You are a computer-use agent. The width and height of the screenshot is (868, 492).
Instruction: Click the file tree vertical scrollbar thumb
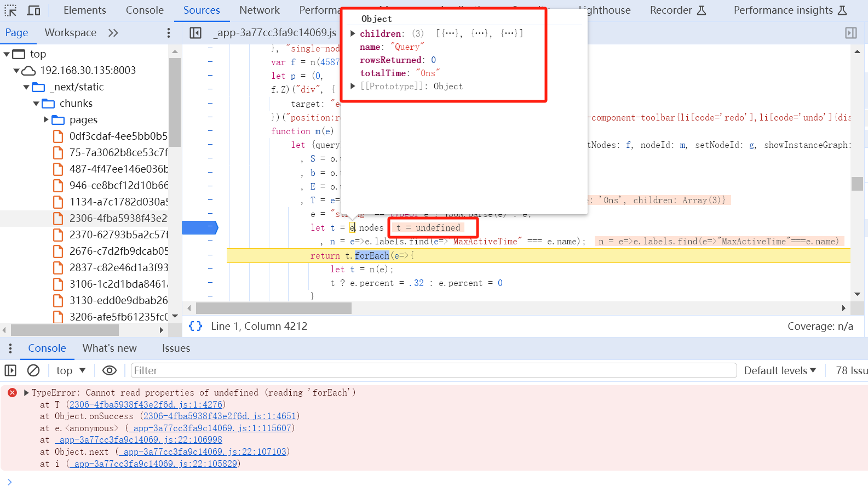(175, 102)
